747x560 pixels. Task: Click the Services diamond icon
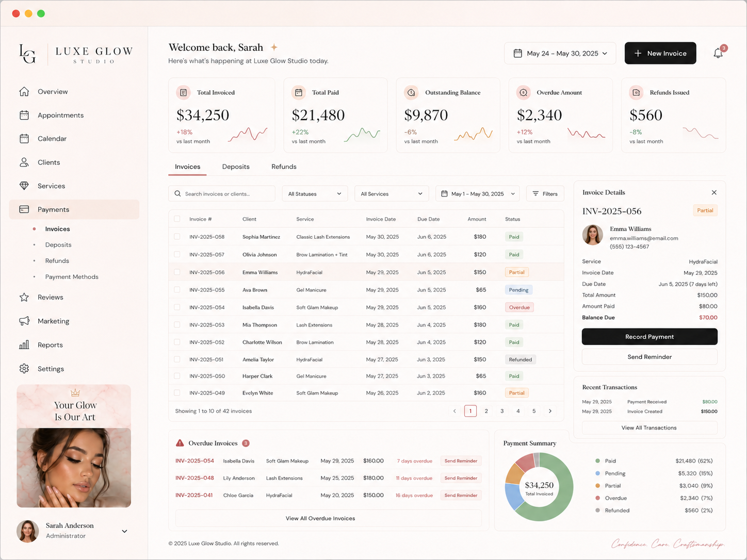click(x=24, y=186)
